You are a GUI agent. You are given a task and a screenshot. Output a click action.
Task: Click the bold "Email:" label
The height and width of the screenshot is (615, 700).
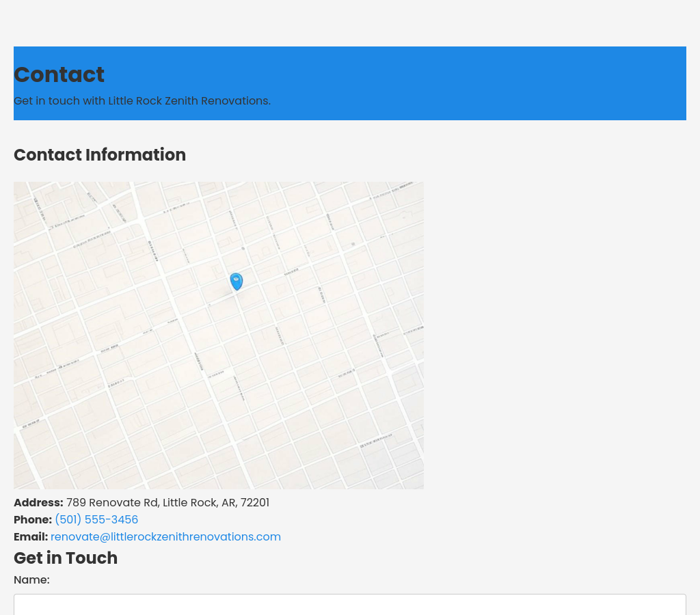click(31, 536)
